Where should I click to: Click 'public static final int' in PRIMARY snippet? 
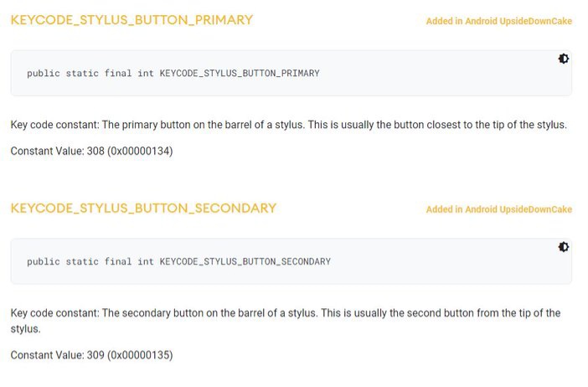pyautogui.click(x=90, y=74)
